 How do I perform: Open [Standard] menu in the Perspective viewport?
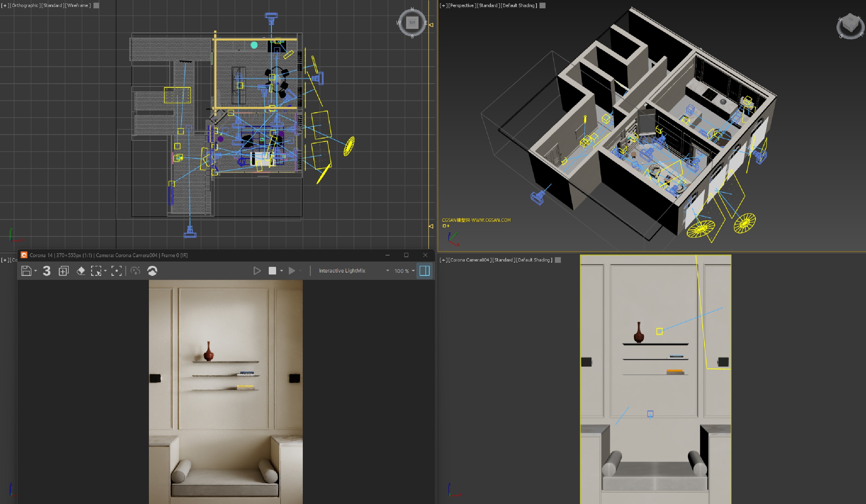coord(488,5)
